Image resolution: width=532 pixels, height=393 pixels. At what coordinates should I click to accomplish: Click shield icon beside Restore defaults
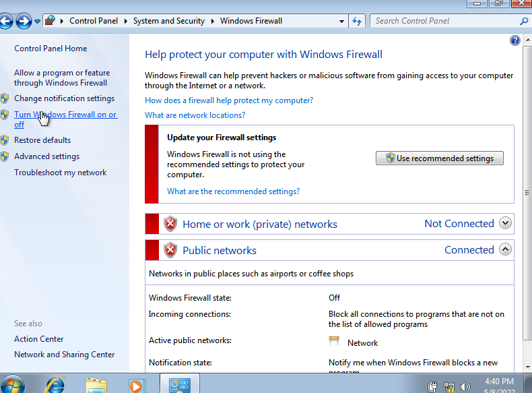[x=5, y=140]
